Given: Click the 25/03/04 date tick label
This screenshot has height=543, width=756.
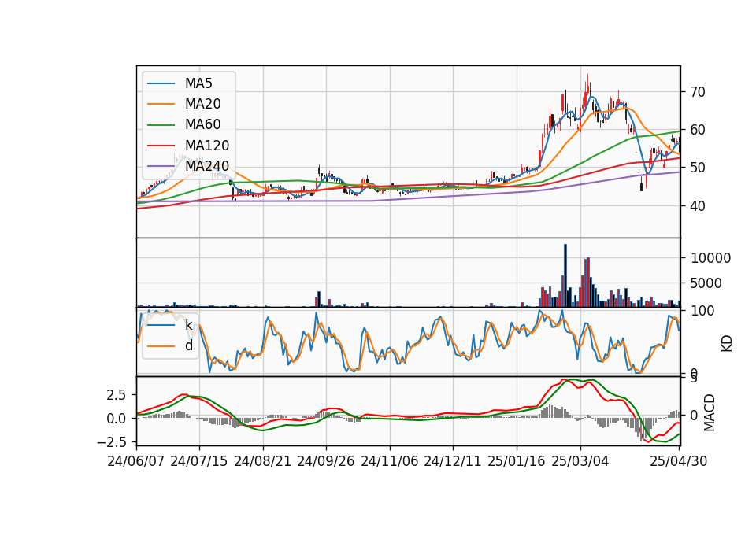Looking at the screenshot, I should click(580, 462).
